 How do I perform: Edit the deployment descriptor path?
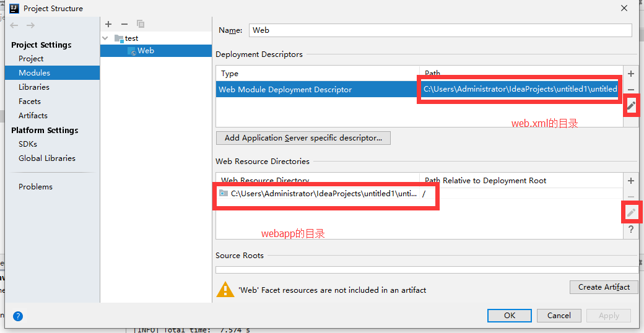[x=631, y=106]
